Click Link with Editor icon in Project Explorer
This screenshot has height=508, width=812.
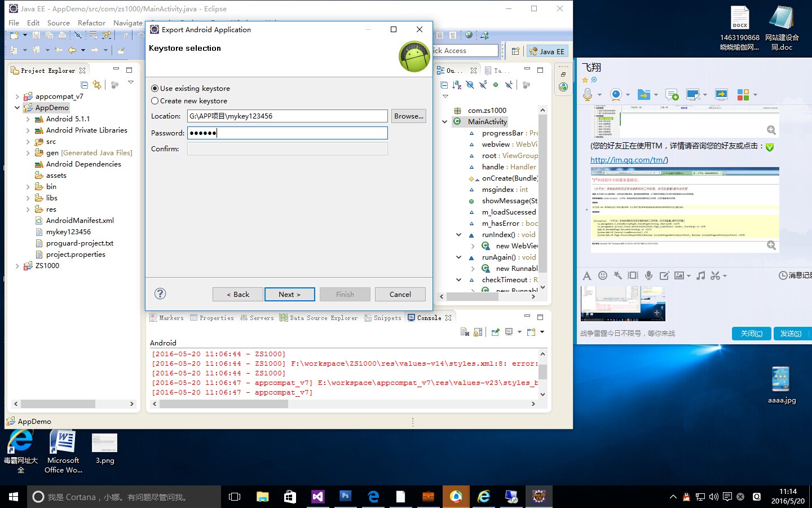coord(97,85)
